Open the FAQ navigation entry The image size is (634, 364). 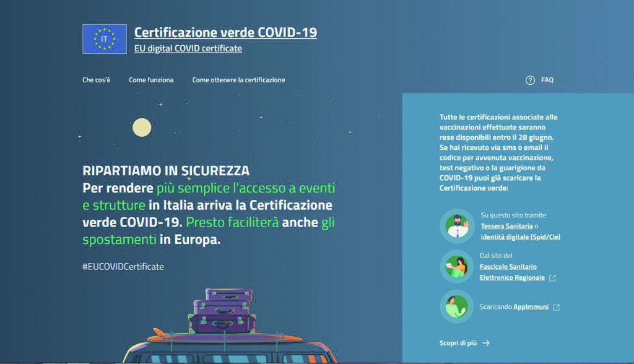click(x=547, y=80)
